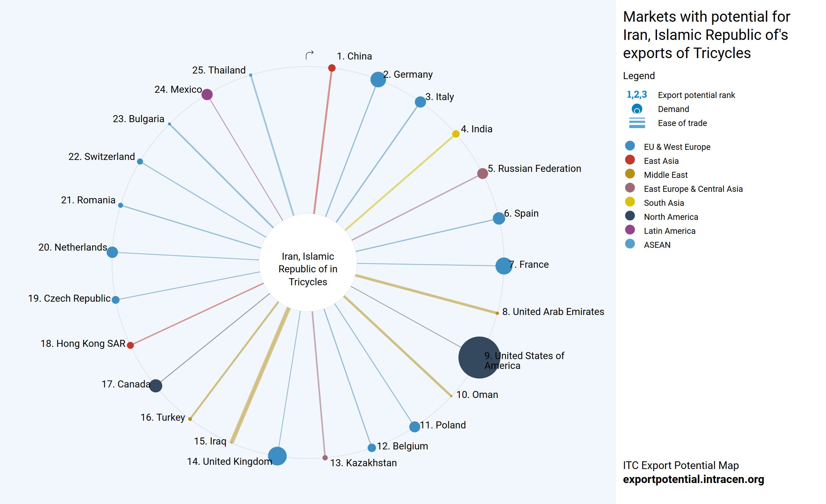Click the curved arrow icon near China

click(309, 55)
